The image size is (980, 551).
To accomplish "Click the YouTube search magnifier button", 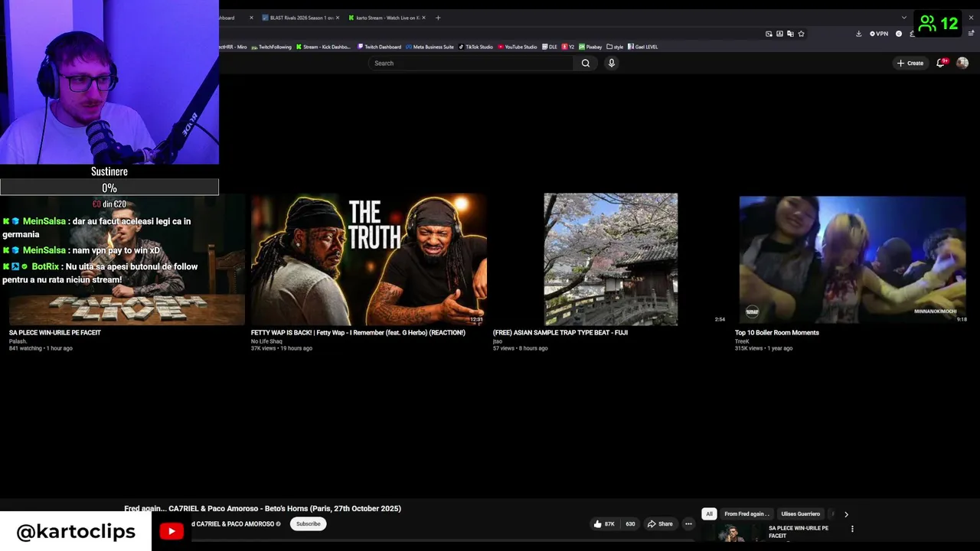I will (586, 63).
